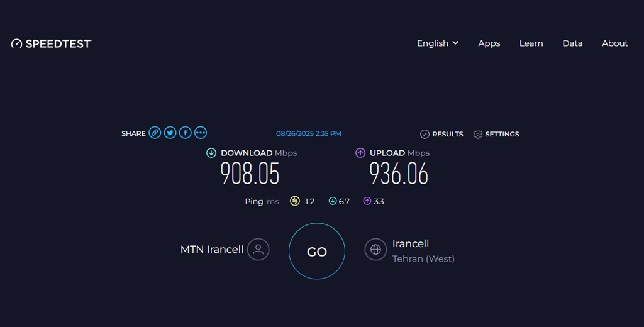Click the ping latency icon
Viewport: 644px width, 327px height.
295,201
